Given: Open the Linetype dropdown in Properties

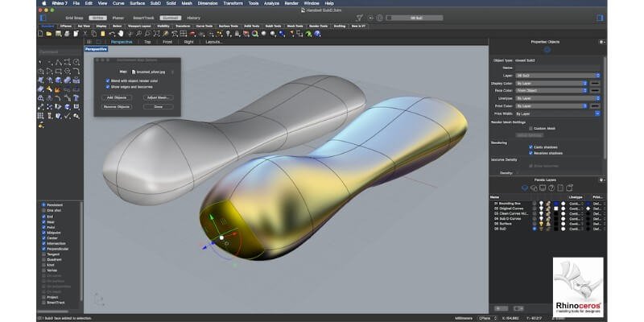Looking at the screenshot, I should [558, 98].
